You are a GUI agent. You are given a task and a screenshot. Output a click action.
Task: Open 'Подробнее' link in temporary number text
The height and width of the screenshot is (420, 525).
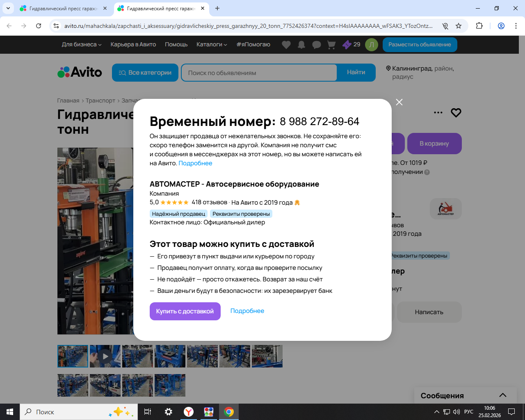[x=195, y=163]
